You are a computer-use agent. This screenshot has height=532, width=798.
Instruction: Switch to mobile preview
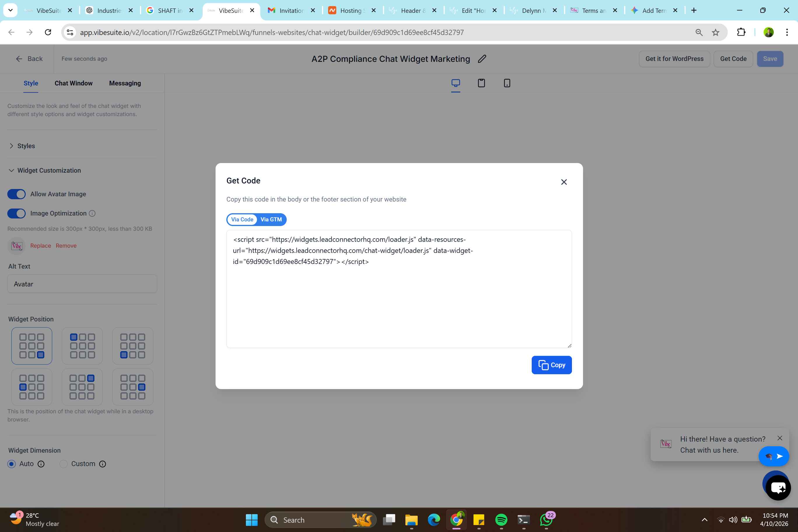(507, 83)
